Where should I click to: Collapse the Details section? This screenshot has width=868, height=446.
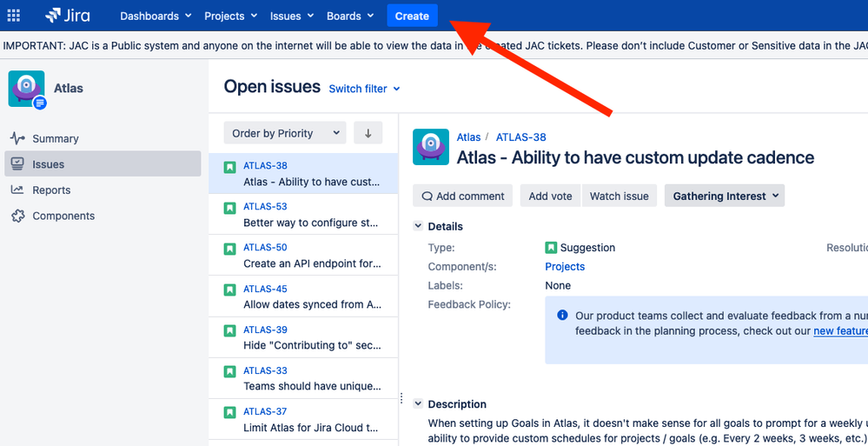point(419,226)
